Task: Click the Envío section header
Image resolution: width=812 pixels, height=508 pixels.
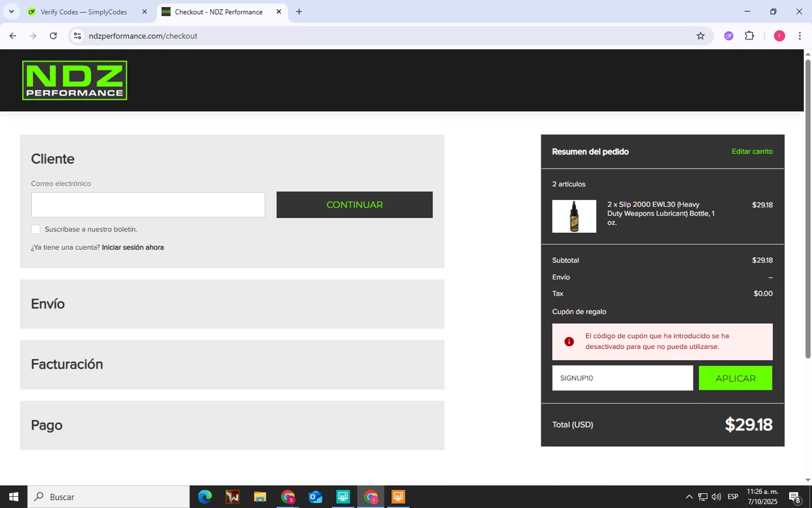Action: (x=232, y=304)
